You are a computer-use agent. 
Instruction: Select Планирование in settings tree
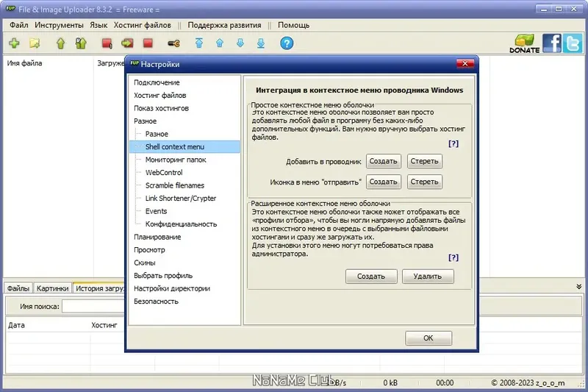[x=157, y=237]
